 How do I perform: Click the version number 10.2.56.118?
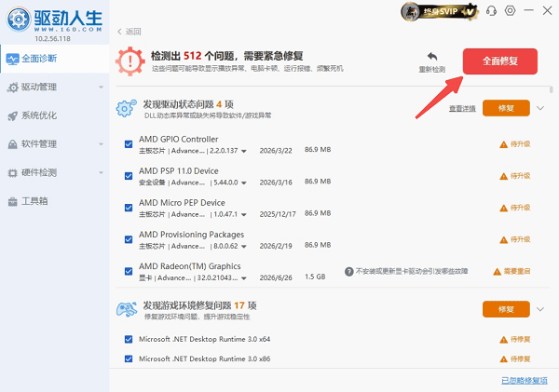[52, 39]
